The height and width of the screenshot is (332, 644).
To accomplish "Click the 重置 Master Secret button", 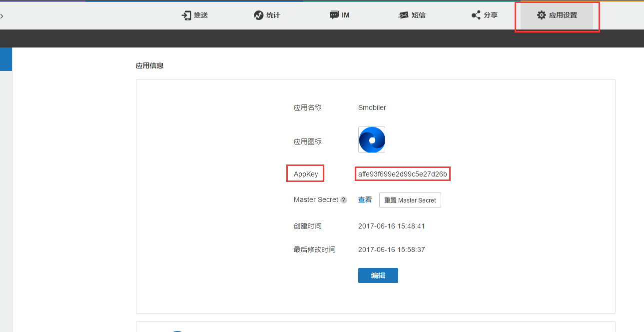I will point(410,200).
